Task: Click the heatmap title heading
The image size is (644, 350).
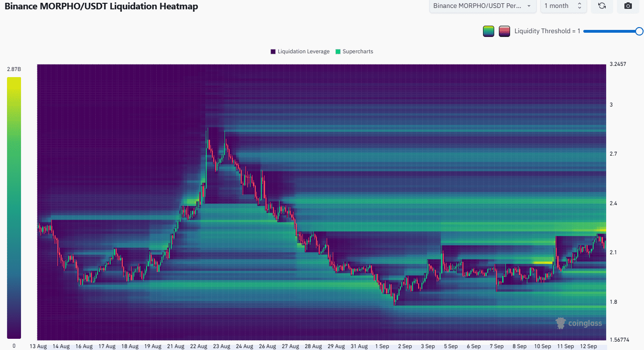Action: (x=101, y=7)
